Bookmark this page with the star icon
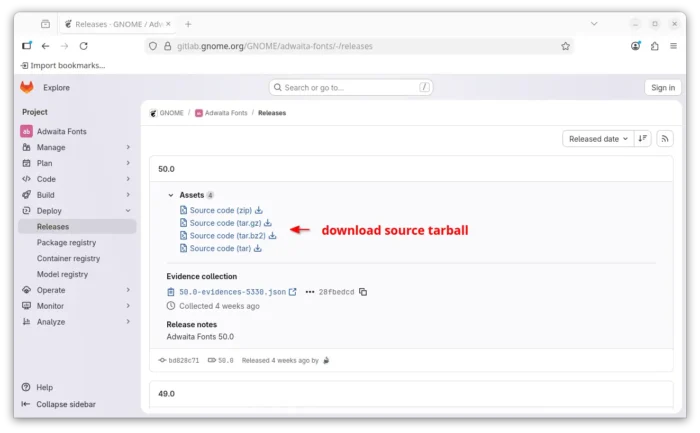The height and width of the screenshot is (433, 700). point(565,46)
